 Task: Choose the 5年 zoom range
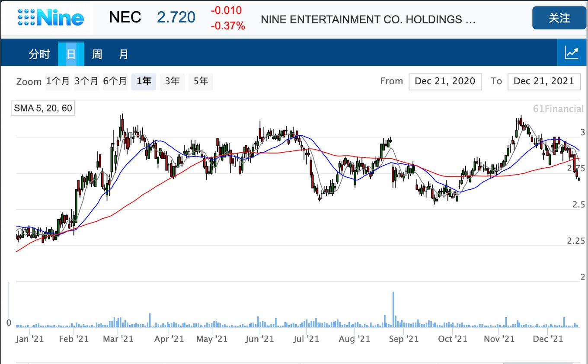201,81
